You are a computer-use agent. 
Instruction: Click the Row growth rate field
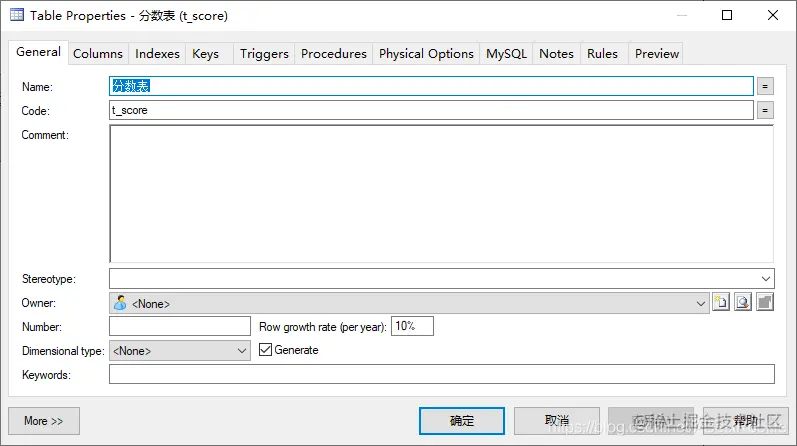click(x=412, y=326)
